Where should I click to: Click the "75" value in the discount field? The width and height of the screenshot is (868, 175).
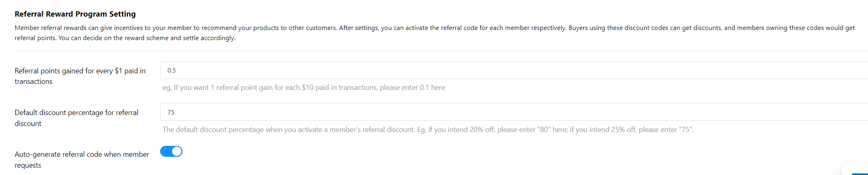[171, 113]
